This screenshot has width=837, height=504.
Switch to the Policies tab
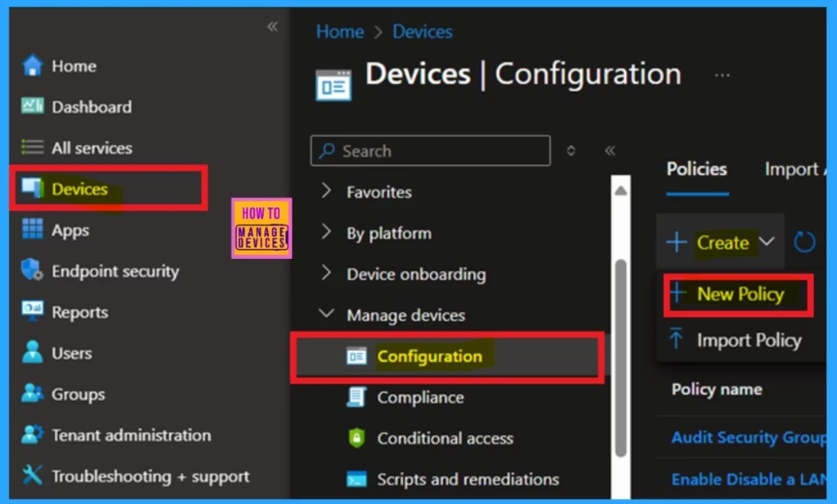[696, 169]
